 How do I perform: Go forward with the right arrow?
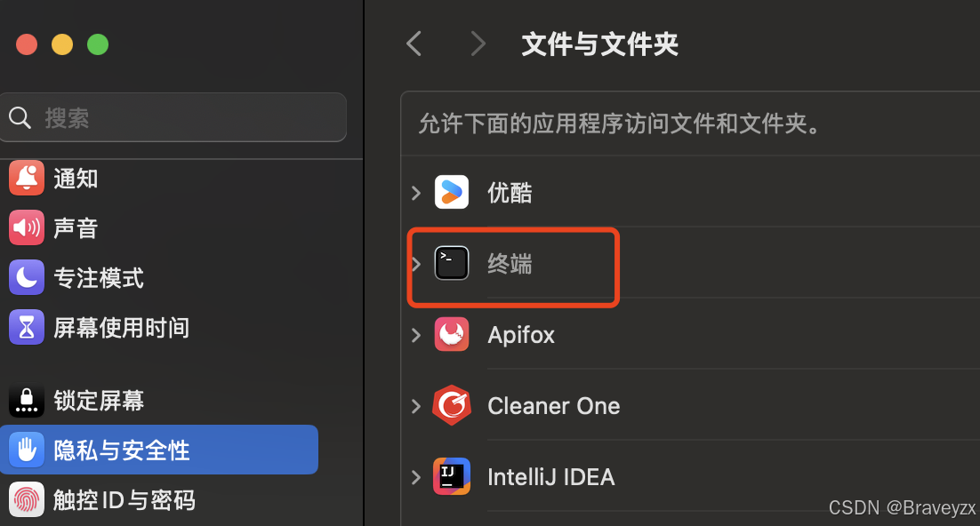tap(478, 44)
